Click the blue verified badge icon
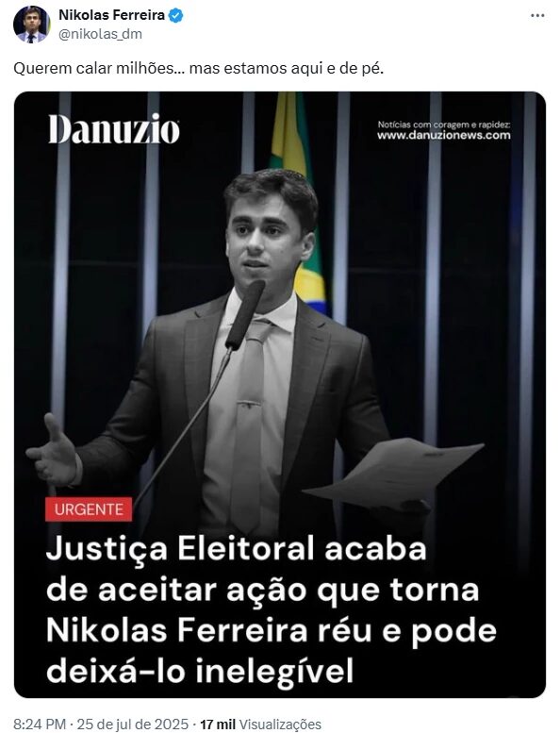560x733 pixels. (175, 15)
